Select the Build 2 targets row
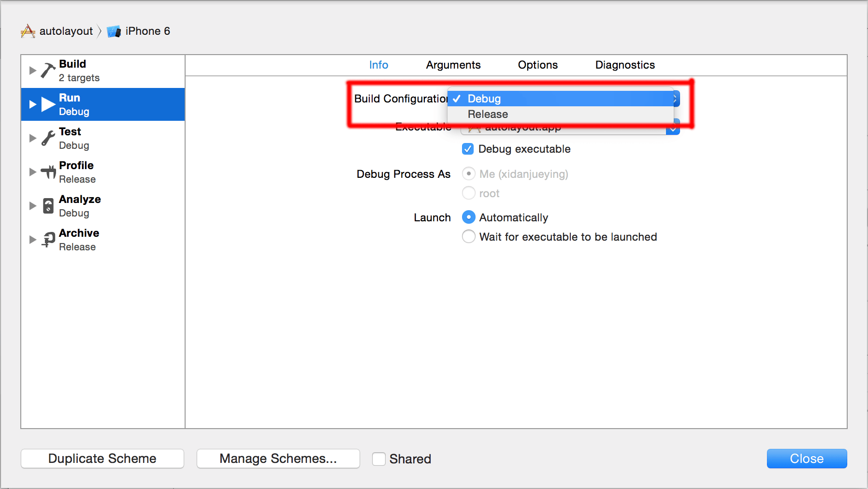 pyautogui.click(x=103, y=71)
